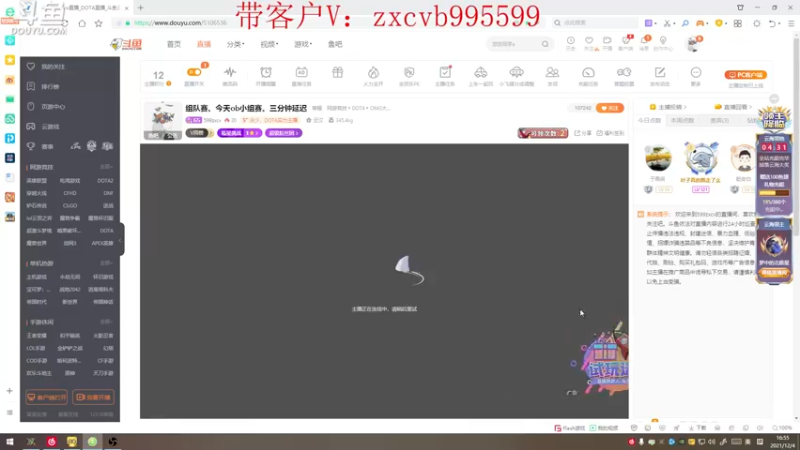This screenshot has height=450, width=800.
Task: Open the heart follow list in header
Action: click(589, 43)
